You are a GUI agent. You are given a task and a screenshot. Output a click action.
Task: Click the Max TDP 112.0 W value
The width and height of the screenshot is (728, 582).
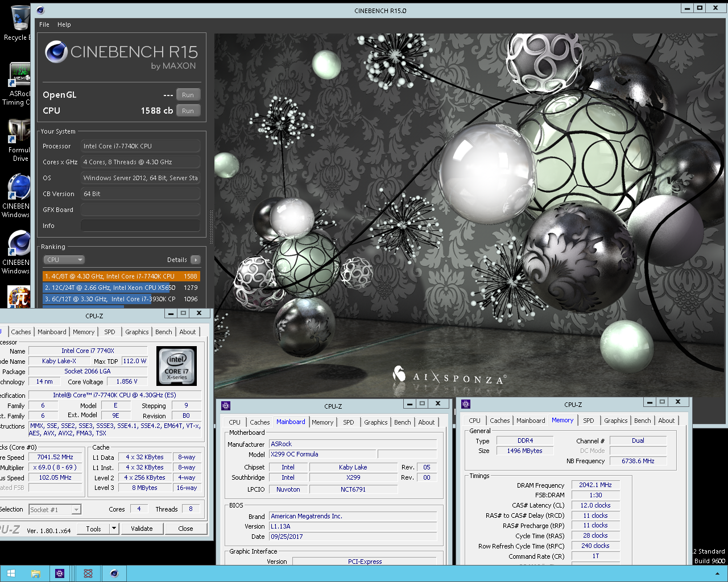click(x=135, y=361)
